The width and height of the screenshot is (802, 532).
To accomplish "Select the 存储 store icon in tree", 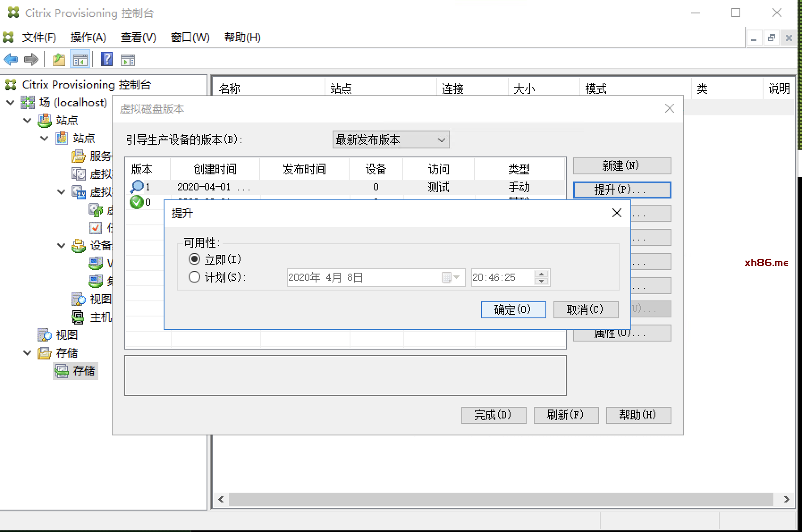I will tap(61, 371).
